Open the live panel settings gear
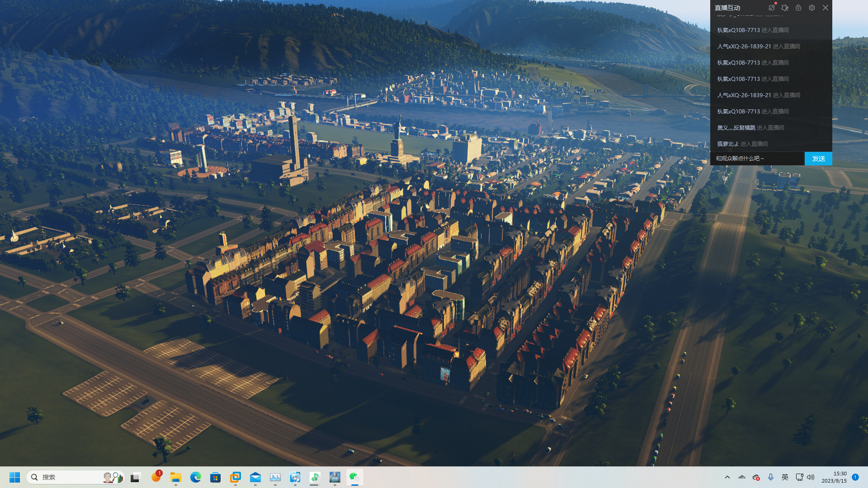Image resolution: width=868 pixels, height=488 pixels. click(812, 8)
